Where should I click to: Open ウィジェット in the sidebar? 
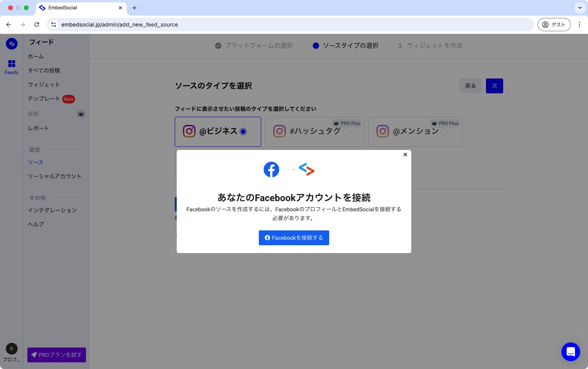44,85
